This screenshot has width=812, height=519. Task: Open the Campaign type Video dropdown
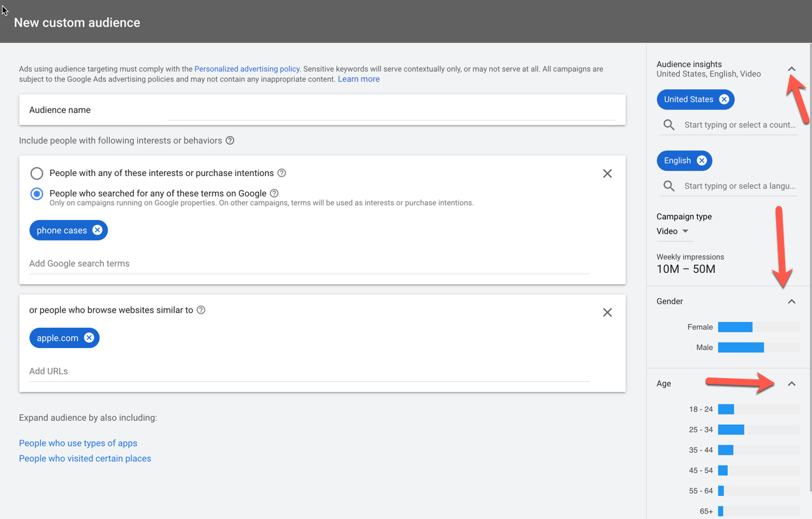[x=673, y=231]
